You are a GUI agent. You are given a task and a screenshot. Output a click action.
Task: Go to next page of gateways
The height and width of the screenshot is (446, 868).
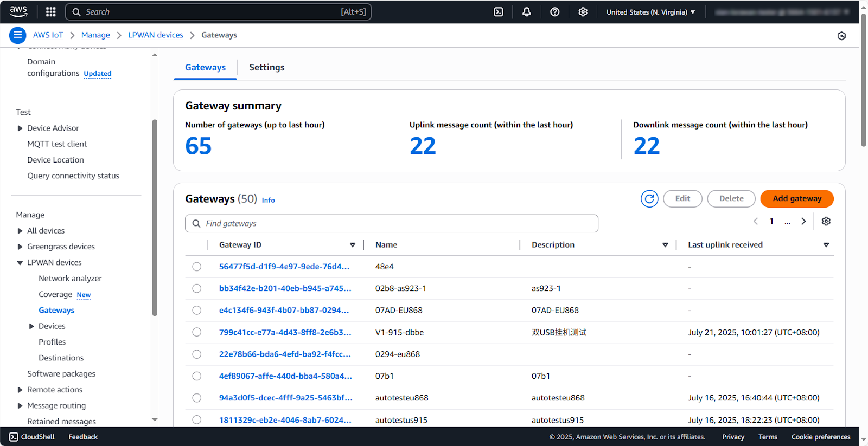coord(803,221)
